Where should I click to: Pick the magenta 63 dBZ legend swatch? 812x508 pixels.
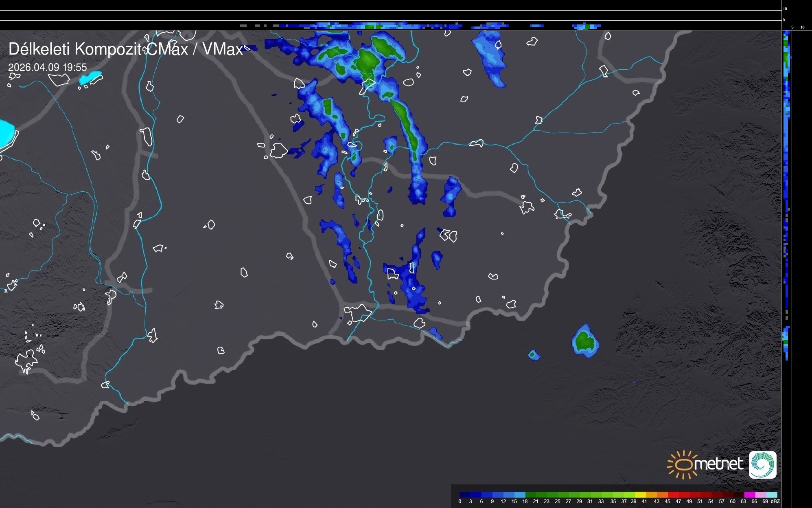click(x=749, y=495)
